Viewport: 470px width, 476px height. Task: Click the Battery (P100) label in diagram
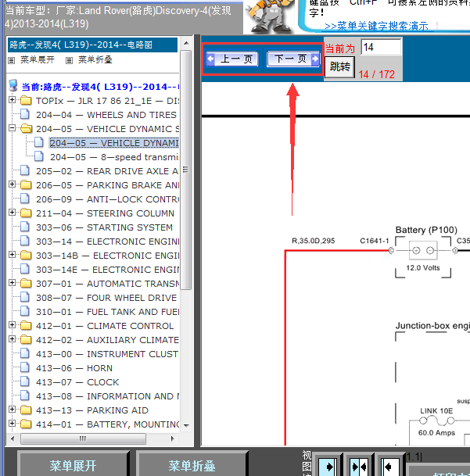click(426, 230)
